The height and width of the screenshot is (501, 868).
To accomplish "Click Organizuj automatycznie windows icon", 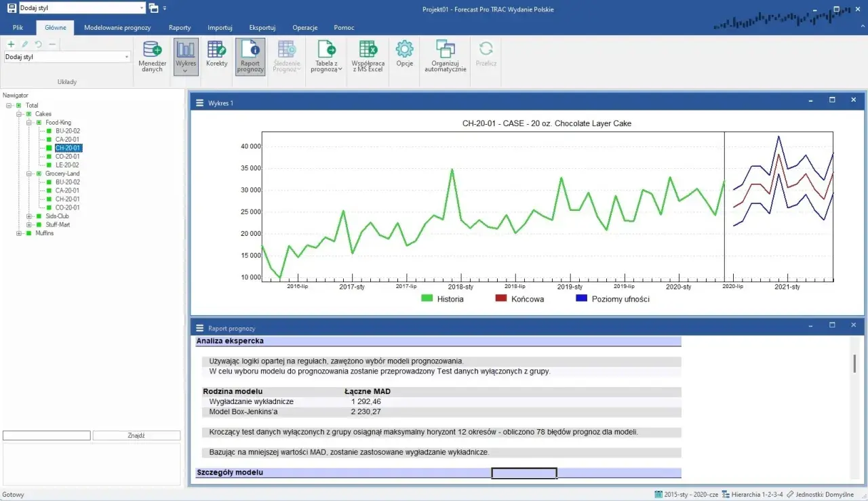I will pyautogui.click(x=446, y=56).
